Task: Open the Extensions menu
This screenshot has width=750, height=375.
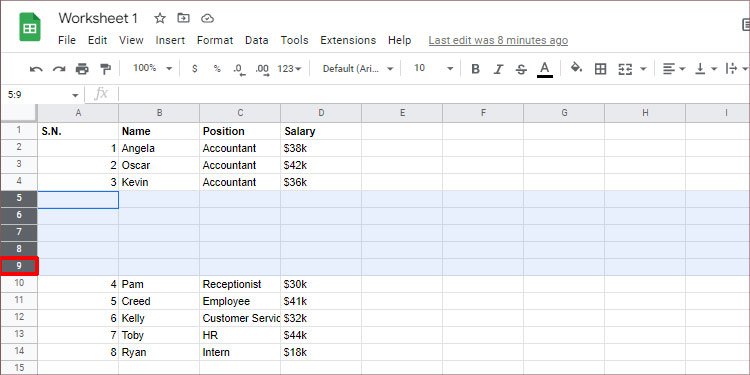Action: [x=348, y=40]
